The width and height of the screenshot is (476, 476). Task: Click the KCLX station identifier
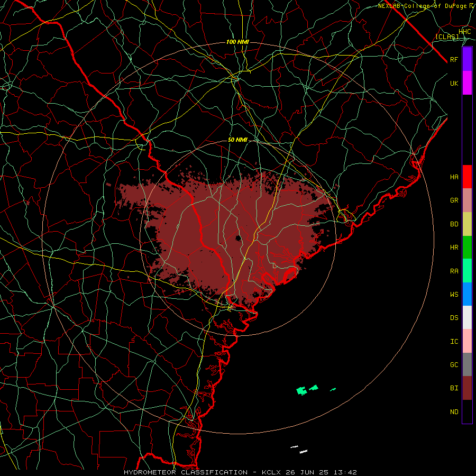pyautogui.click(x=271, y=472)
